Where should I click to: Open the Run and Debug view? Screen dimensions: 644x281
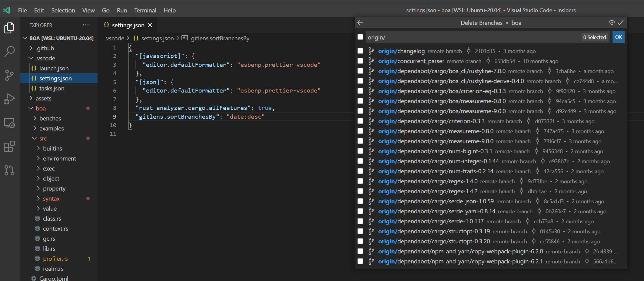pos(9,99)
